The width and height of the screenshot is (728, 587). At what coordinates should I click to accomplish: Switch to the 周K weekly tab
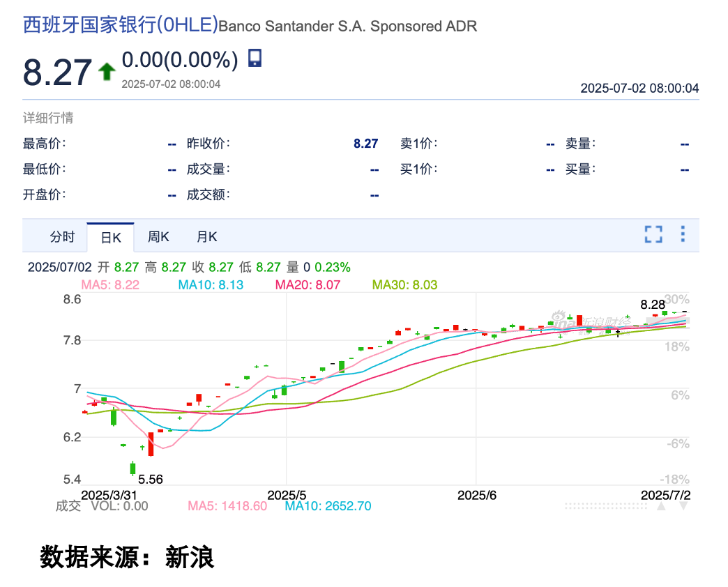pyautogui.click(x=158, y=237)
